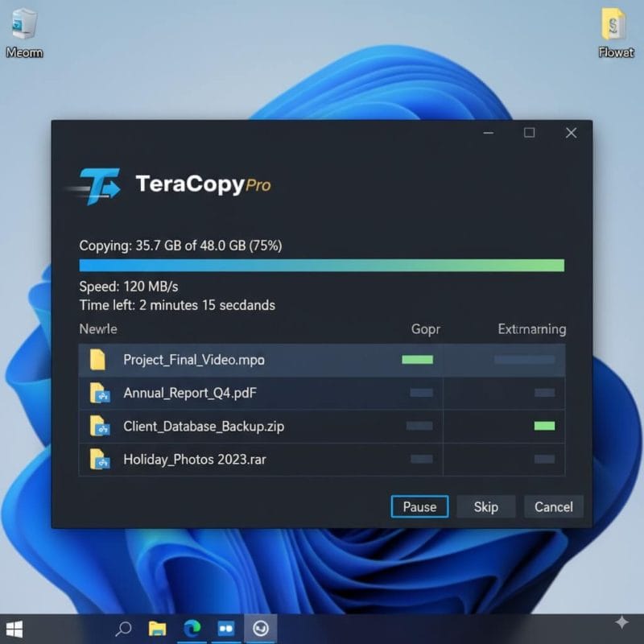Open the yellow file icon on desktop

click(614, 26)
